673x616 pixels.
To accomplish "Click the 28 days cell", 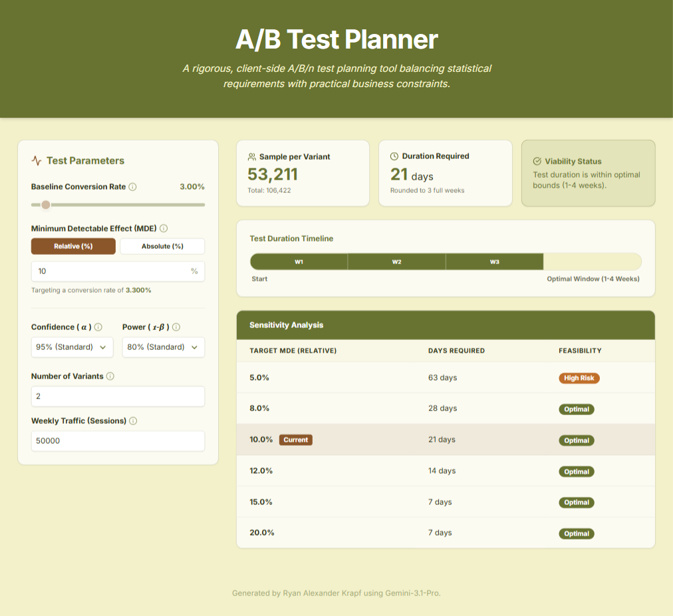I will [442, 408].
